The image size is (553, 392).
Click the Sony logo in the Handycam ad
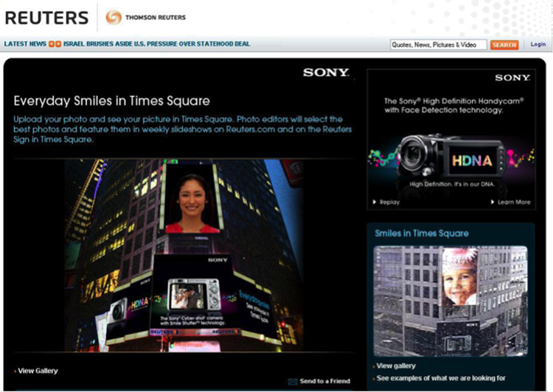pyautogui.click(x=512, y=78)
